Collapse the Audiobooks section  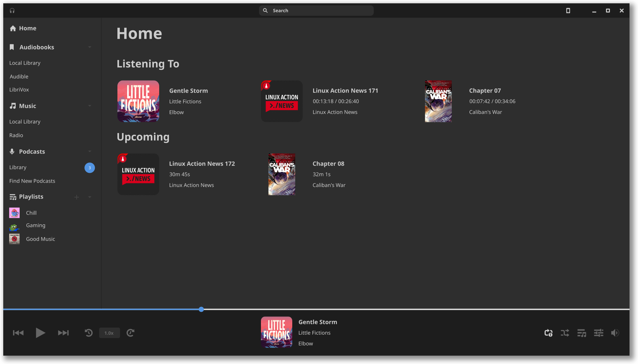(x=90, y=47)
